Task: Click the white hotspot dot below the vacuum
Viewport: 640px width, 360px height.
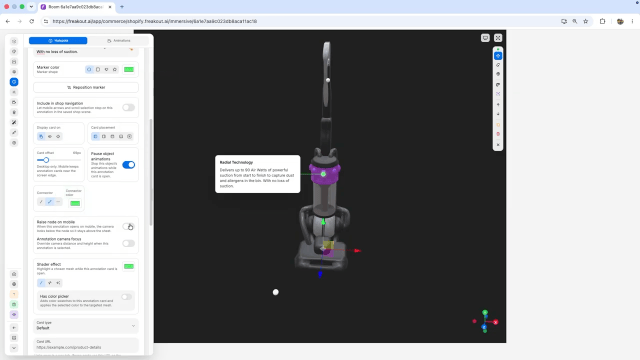Action: (276, 292)
